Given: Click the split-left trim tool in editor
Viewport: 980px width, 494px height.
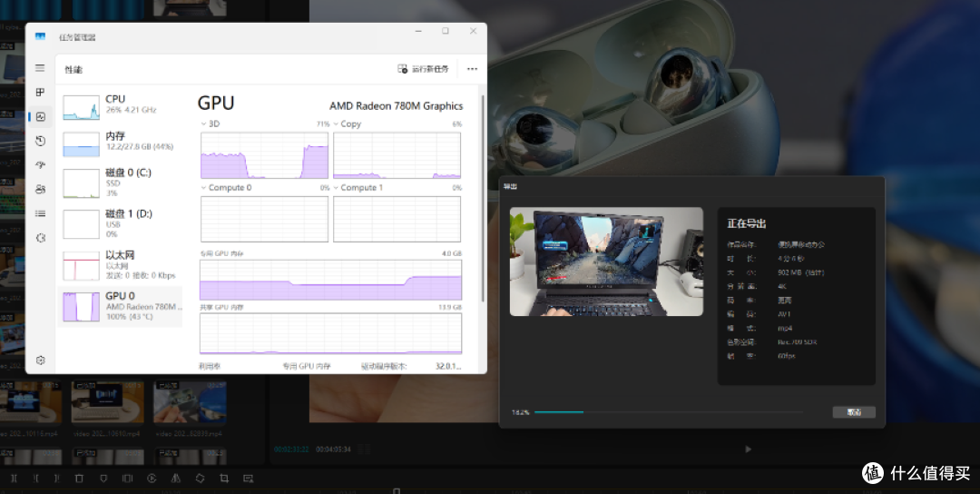Looking at the screenshot, I should click(35, 479).
